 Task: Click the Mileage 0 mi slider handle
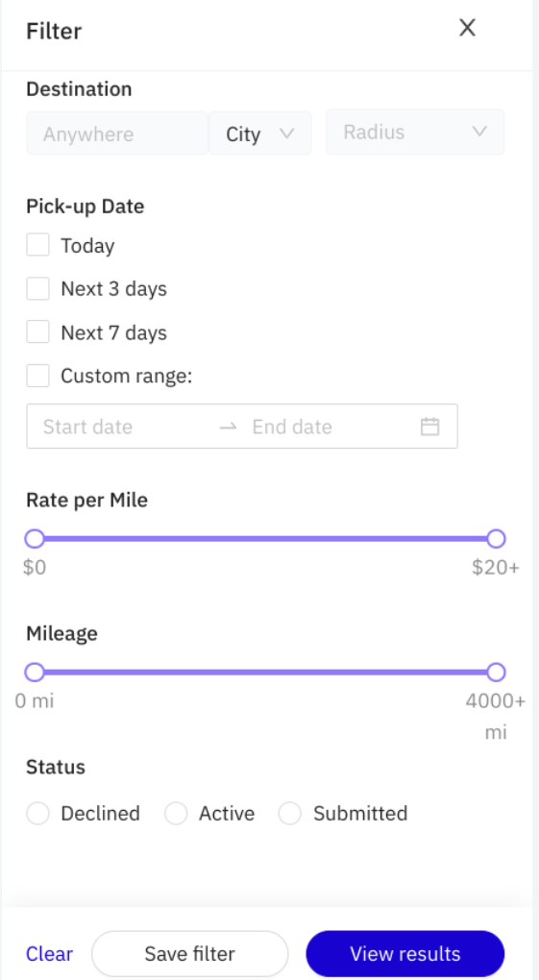(x=35, y=673)
